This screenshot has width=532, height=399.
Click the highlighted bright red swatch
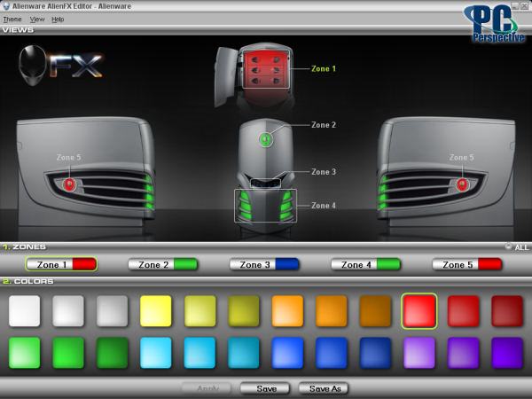tap(419, 311)
